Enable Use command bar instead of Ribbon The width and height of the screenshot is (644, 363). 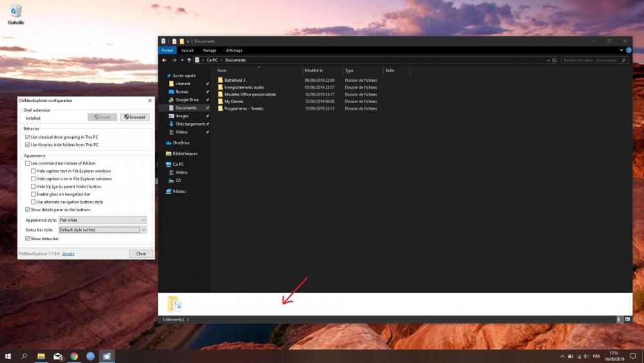click(28, 163)
